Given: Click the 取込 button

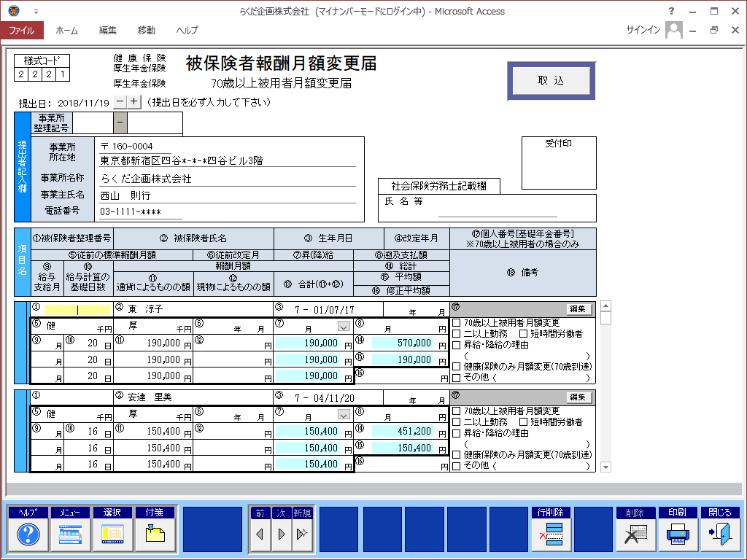Looking at the screenshot, I should pos(551,80).
